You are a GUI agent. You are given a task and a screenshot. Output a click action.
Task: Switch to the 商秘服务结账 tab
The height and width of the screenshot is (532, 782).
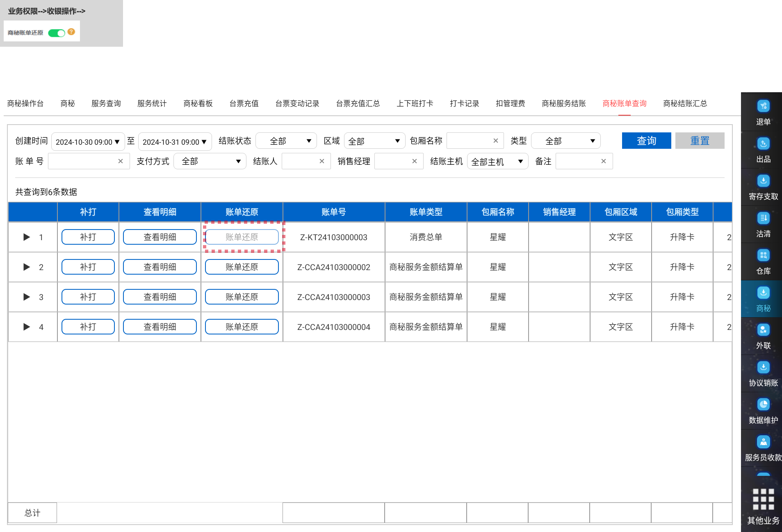click(564, 103)
